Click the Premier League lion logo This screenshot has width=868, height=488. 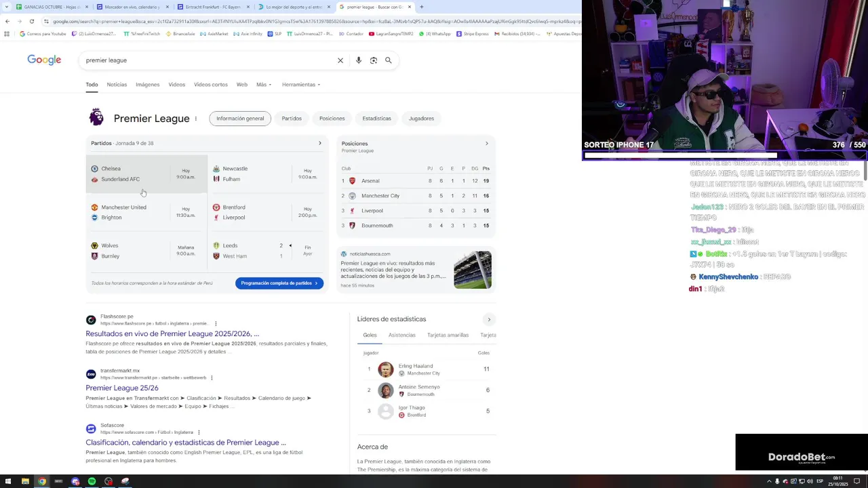96,117
